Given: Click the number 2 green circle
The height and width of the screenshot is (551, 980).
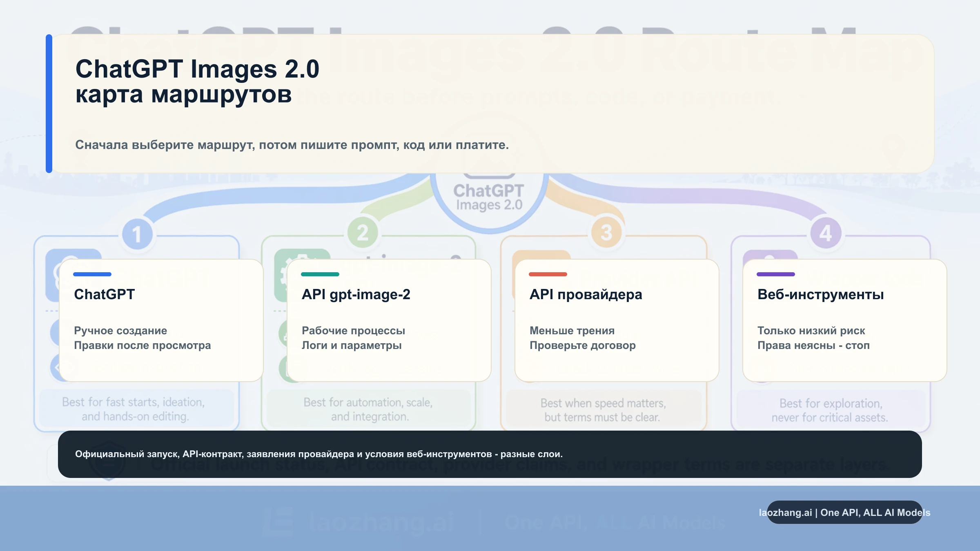Looking at the screenshot, I should pos(363,233).
